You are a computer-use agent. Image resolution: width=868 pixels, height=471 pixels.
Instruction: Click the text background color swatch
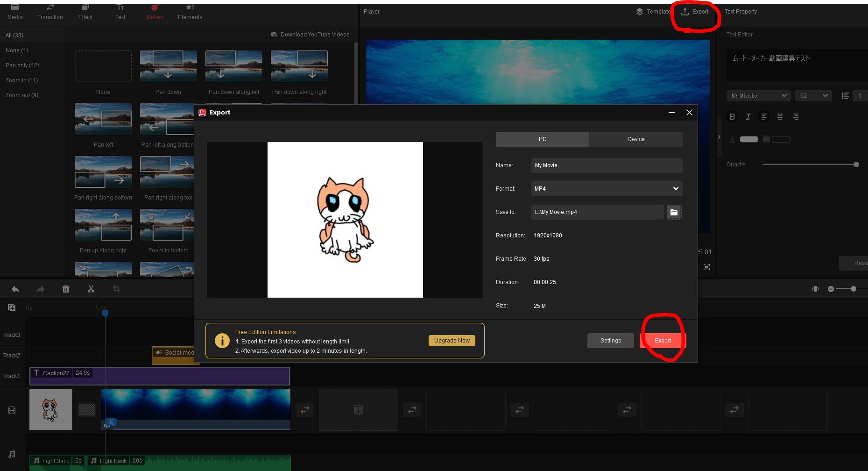(x=781, y=139)
